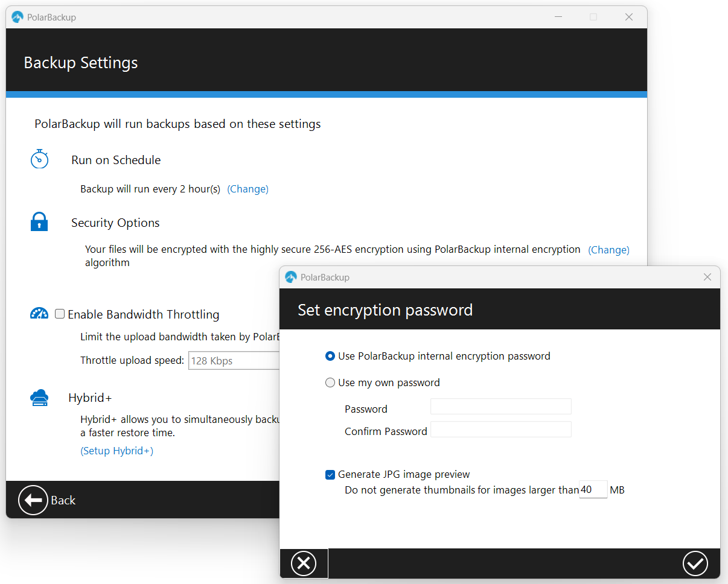
Task: Click the thumbnail size limit MB field
Action: [592, 490]
